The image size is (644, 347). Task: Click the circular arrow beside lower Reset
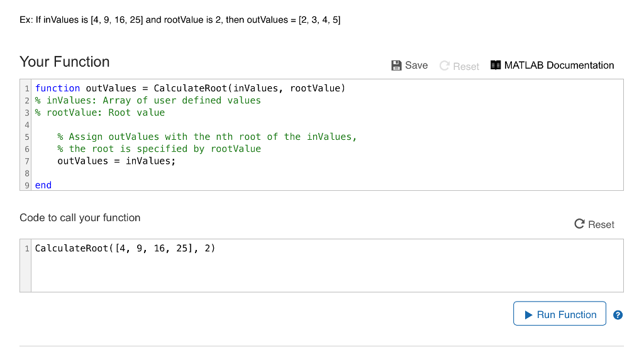pyautogui.click(x=579, y=224)
